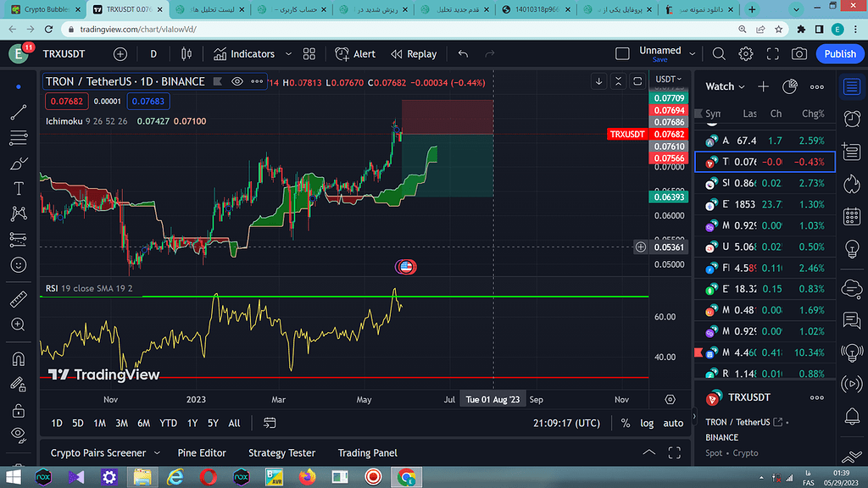Expand Crypto Pairs Screener dropdown arrow

coord(153,453)
